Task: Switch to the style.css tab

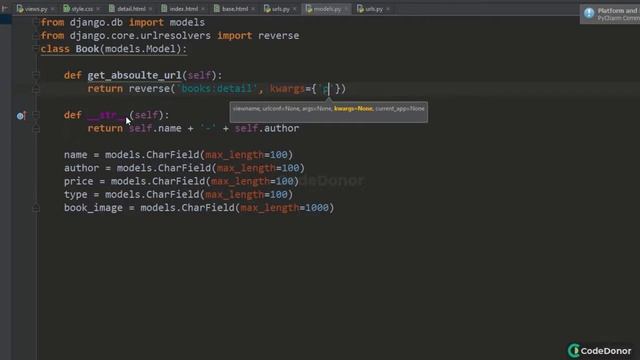Action: (x=82, y=9)
